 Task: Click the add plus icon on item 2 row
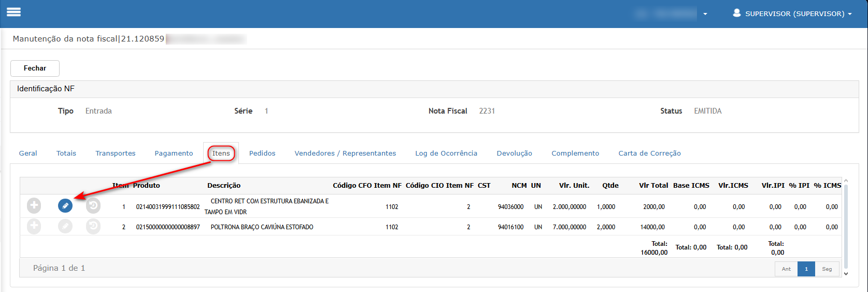point(34,226)
